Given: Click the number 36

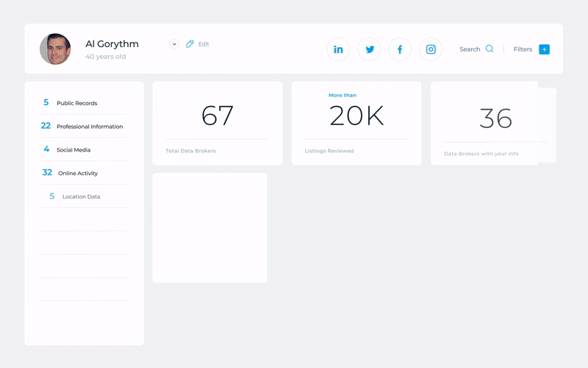Looking at the screenshot, I should pyautogui.click(x=495, y=118).
